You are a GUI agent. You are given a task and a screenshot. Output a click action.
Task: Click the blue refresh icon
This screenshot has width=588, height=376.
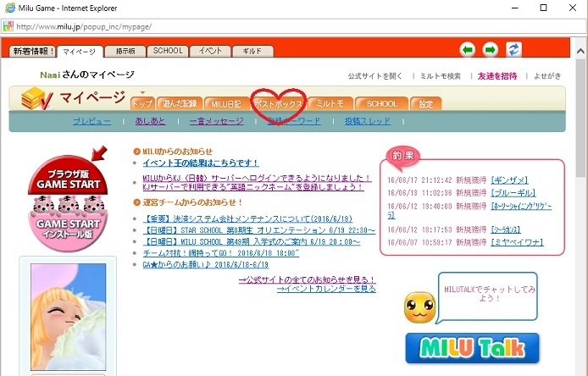pyautogui.click(x=513, y=49)
